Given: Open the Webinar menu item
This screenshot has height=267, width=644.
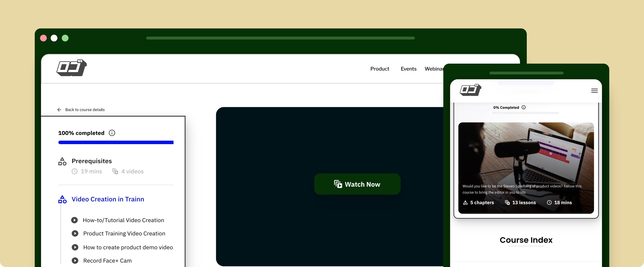Looking at the screenshot, I should tap(434, 69).
